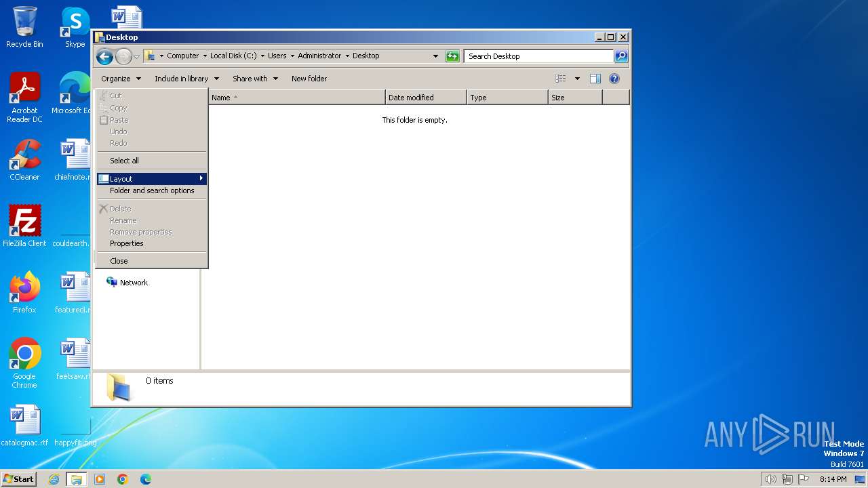Screen dimensions: 868x488
Task: Open volume control in system tray
Action: [x=770, y=479]
